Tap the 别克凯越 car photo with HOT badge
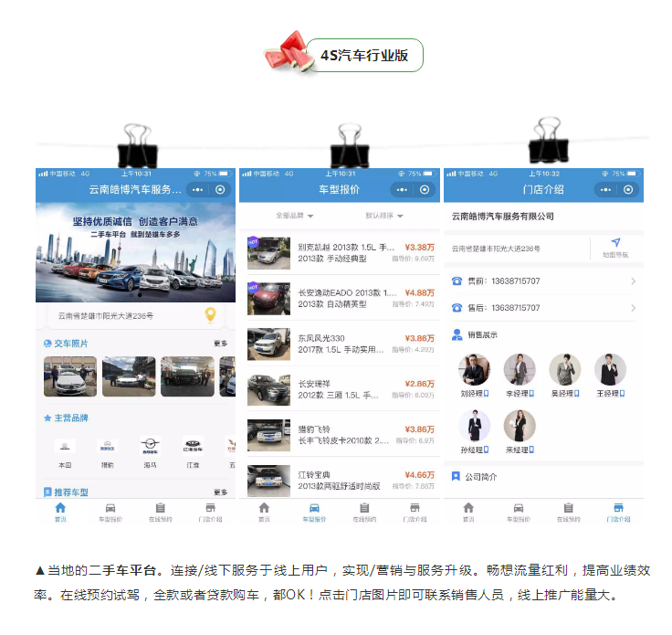The height and width of the screenshot is (635, 672). pyautogui.click(x=268, y=253)
